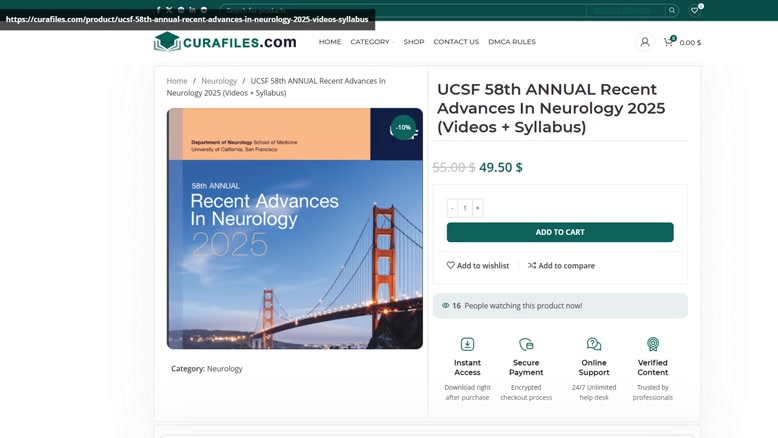Open the wishlist heart icon in header
This screenshot has width=778, height=438.
(695, 10)
